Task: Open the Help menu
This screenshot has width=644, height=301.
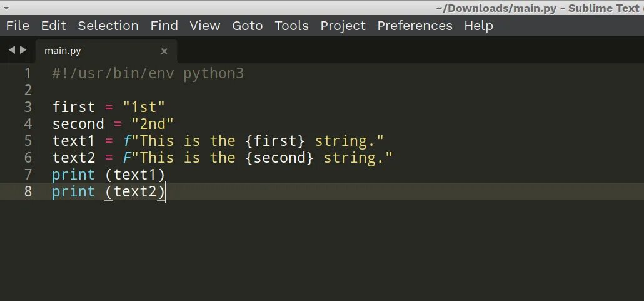Action: [478, 26]
